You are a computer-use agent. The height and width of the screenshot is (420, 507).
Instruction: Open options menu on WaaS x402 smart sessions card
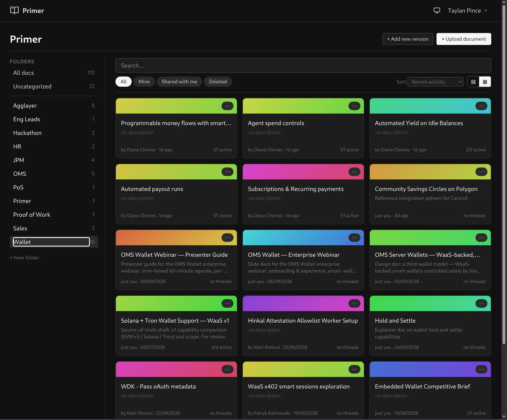pos(354,369)
